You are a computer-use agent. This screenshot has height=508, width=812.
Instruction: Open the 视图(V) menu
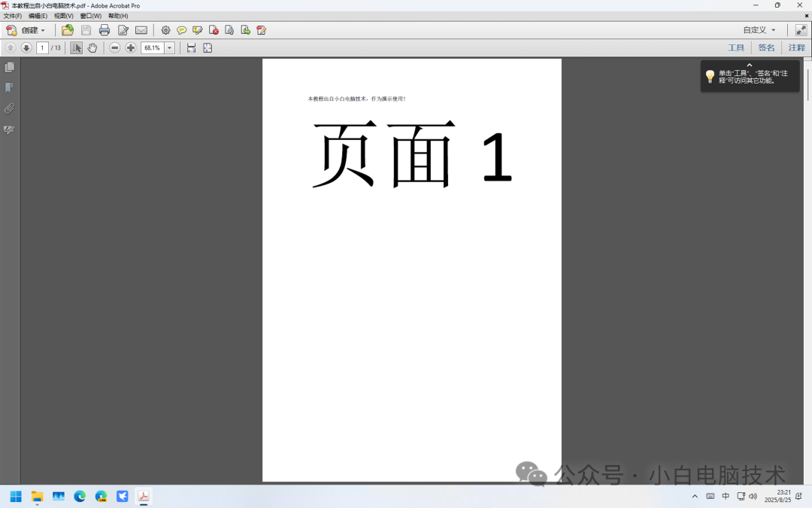pos(63,16)
